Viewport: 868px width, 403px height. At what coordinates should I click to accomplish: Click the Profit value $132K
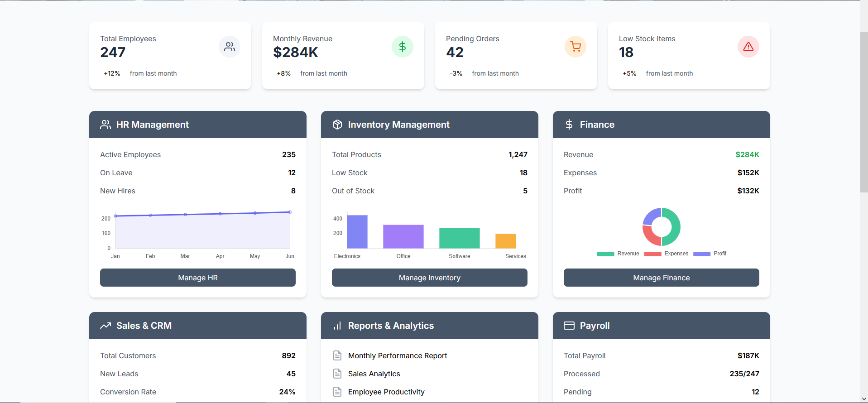[748, 191]
